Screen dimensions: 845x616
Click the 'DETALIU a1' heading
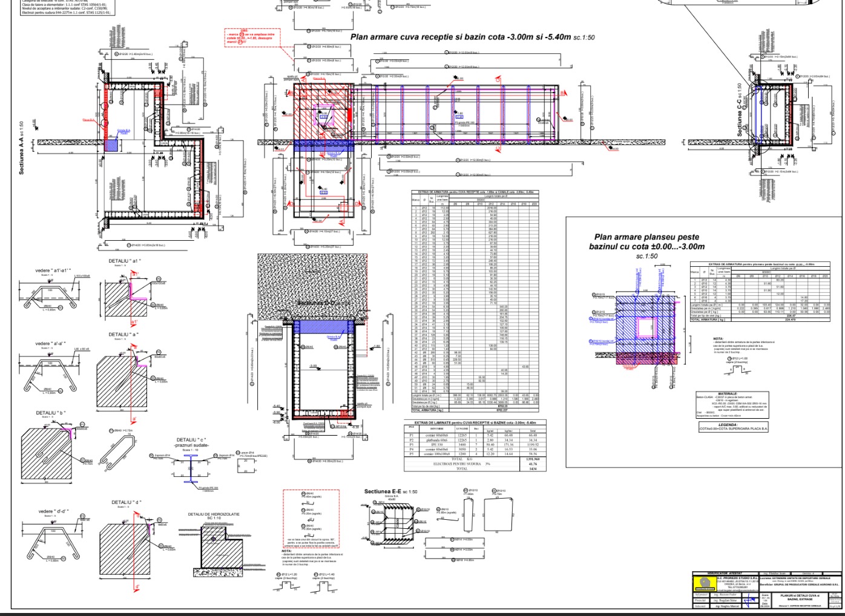[125, 261]
